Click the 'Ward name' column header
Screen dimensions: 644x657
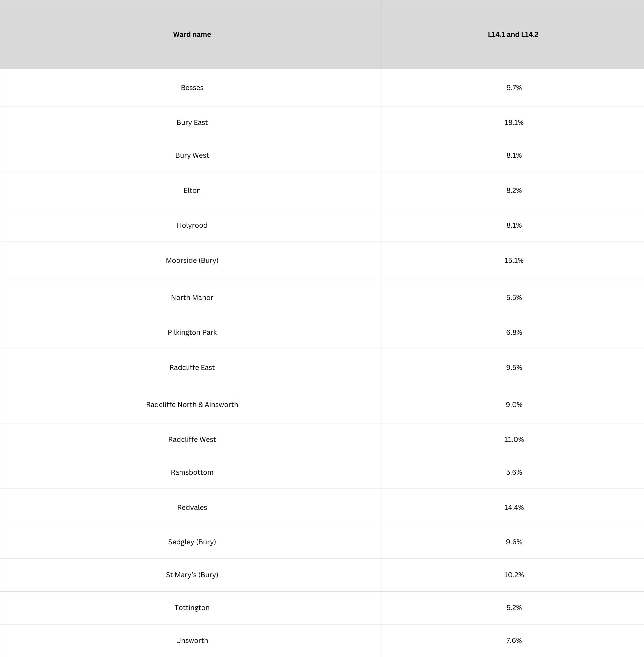pyautogui.click(x=192, y=34)
